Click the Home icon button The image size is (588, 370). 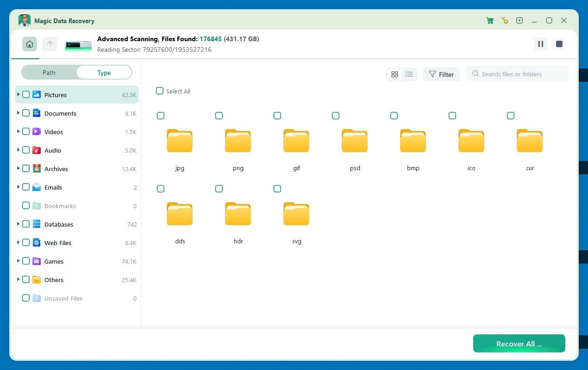[x=30, y=44]
